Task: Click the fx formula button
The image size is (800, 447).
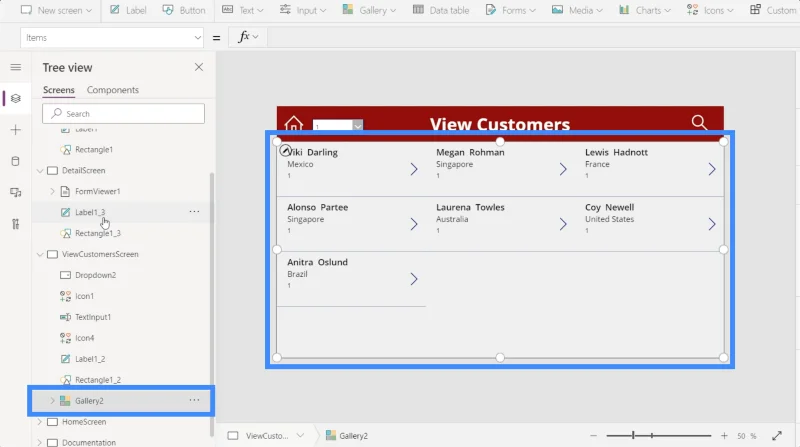Action: [248, 37]
